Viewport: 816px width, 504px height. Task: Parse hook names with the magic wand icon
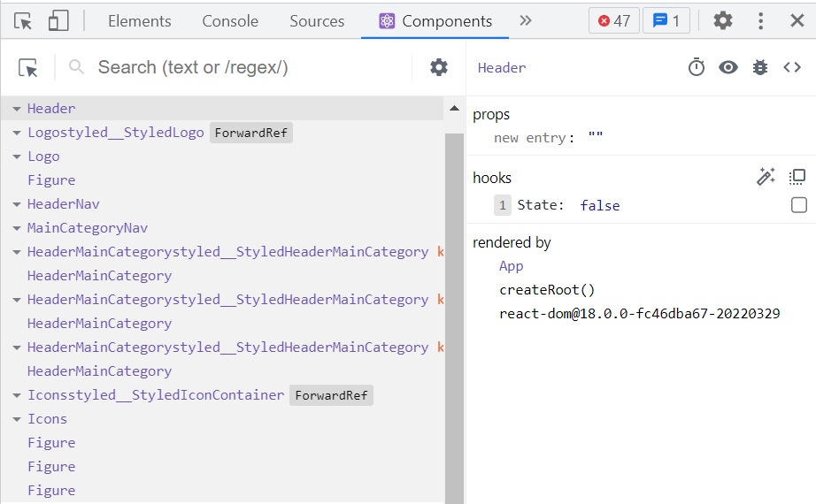click(766, 177)
